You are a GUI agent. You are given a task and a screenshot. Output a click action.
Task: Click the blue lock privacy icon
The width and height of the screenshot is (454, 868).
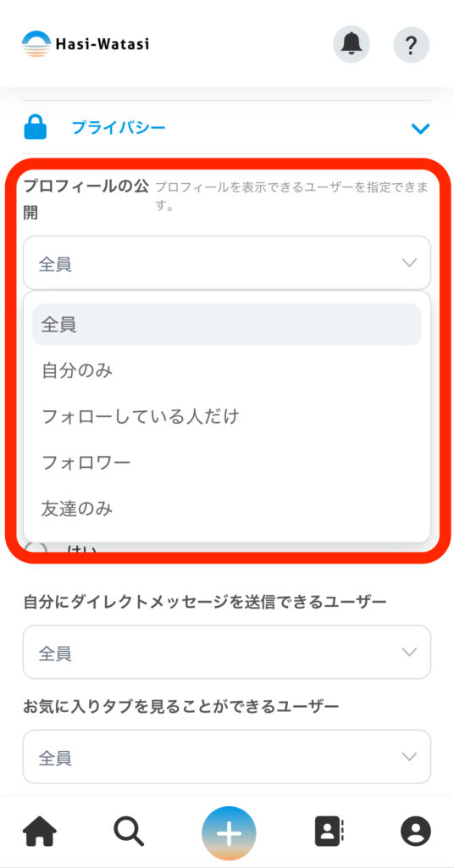(x=36, y=128)
